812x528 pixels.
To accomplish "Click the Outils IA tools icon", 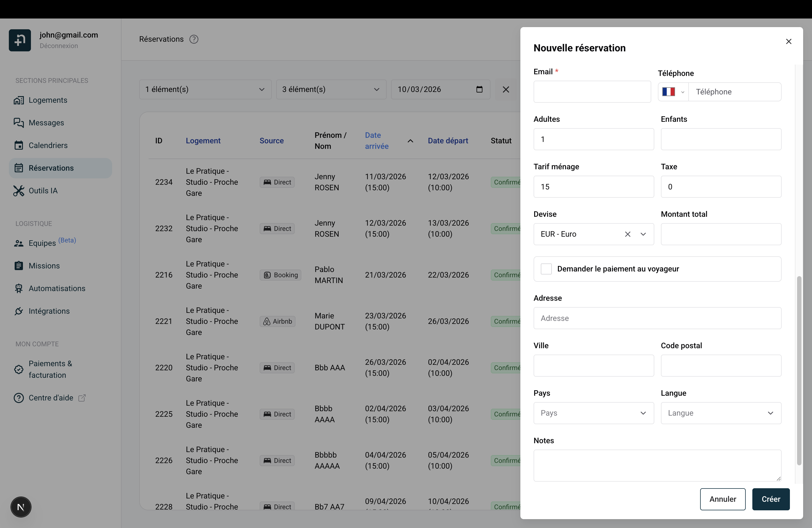I will pos(19,191).
